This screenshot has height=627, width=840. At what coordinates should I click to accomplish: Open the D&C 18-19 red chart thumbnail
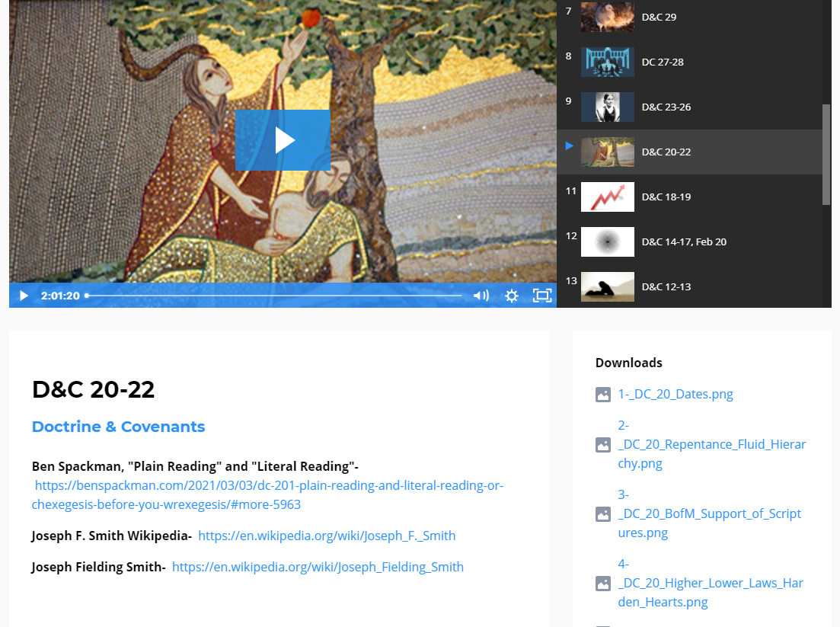coord(608,197)
